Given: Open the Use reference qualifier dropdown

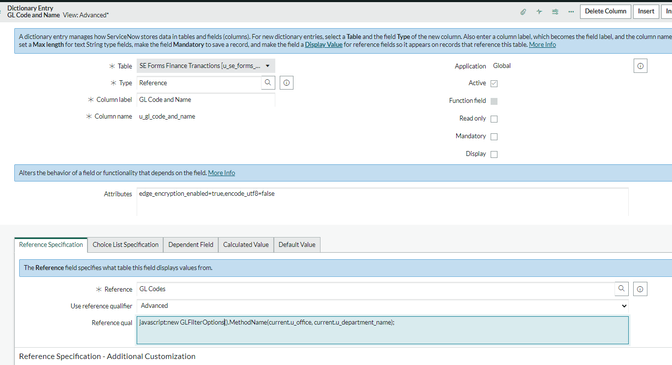Looking at the screenshot, I should (382, 306).
